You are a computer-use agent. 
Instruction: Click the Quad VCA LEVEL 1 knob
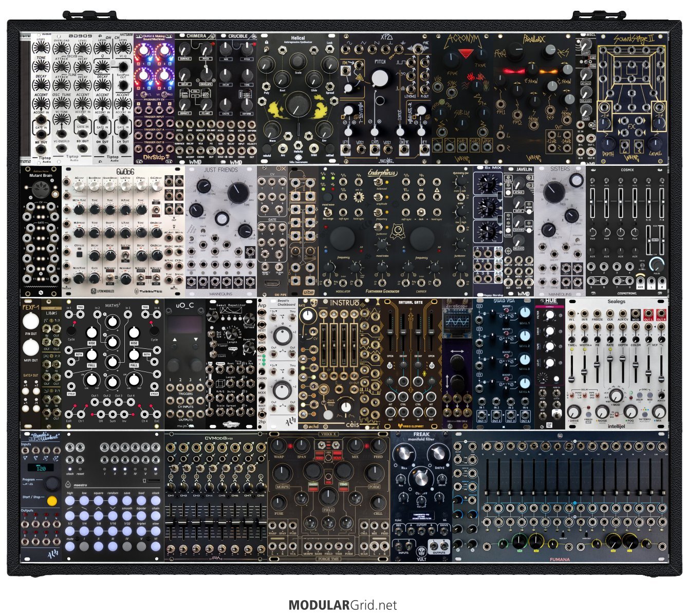pos(525,313)
